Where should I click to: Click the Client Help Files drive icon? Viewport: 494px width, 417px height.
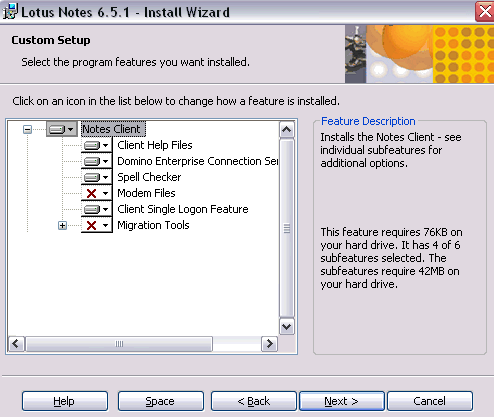[x=96, y=145]
